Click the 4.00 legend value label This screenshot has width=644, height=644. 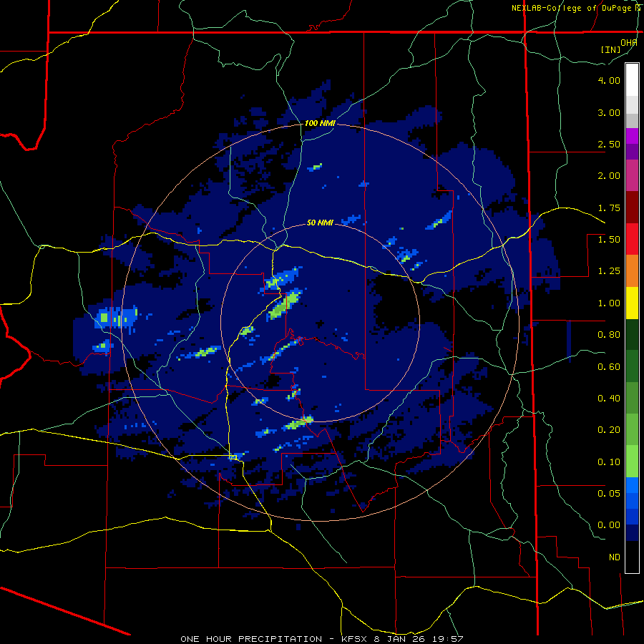(x=609, y=80)
